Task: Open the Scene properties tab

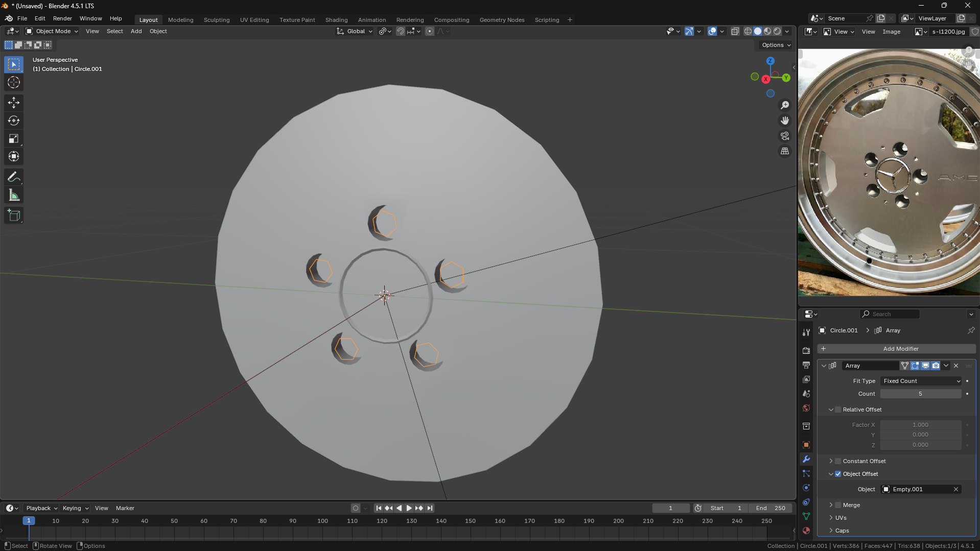Action: pos(806,394)
